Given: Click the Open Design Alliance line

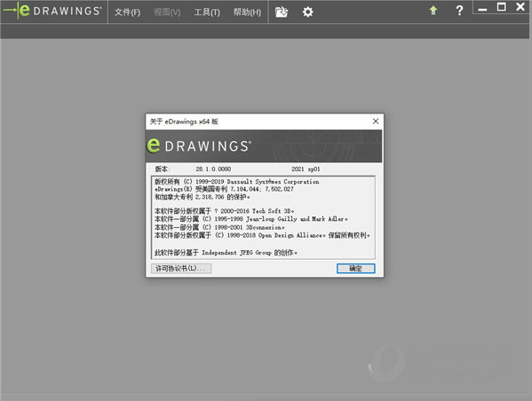Looking at the screenshot, I should [262, 235].
